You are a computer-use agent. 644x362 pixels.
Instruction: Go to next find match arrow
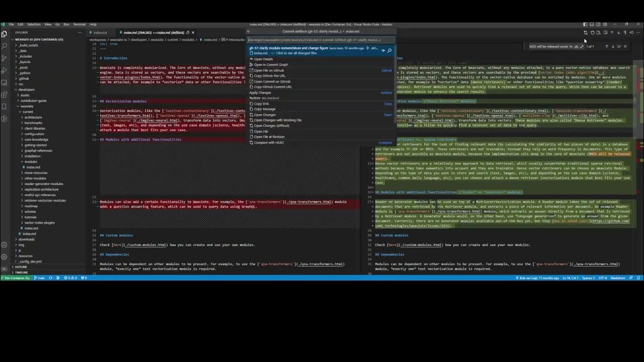(613, 46)
